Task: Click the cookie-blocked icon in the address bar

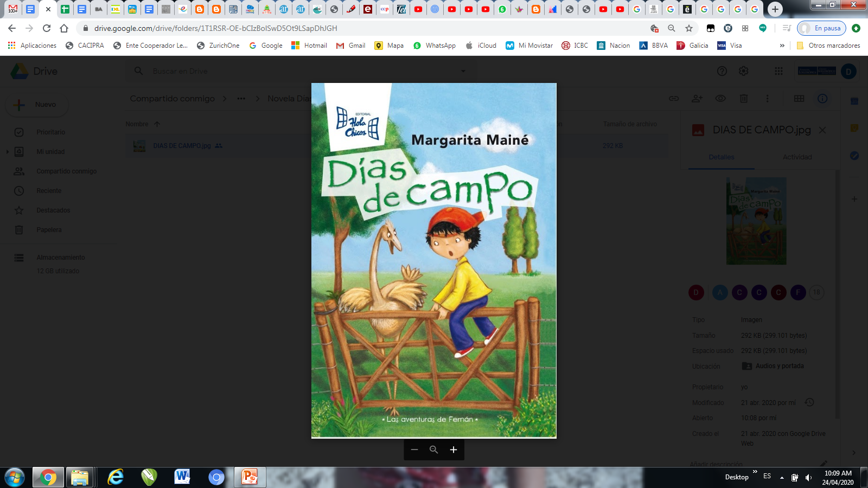Action: [654, 28]
